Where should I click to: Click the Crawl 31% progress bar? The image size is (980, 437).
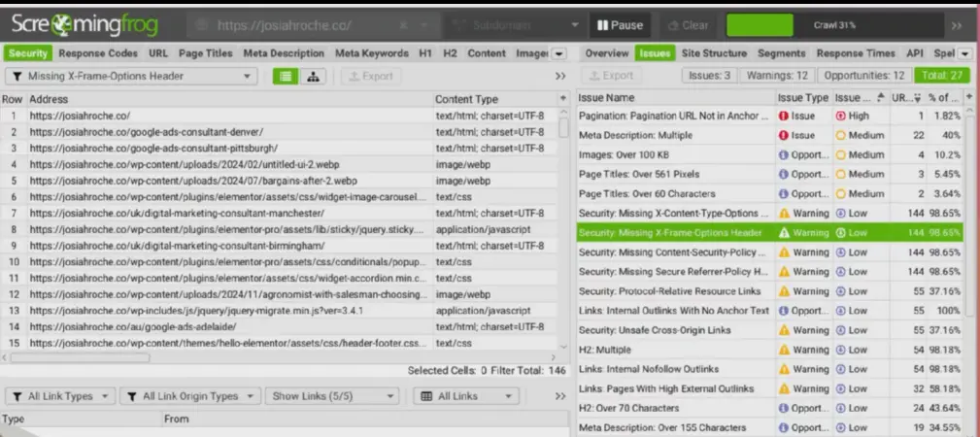[834, 25]
